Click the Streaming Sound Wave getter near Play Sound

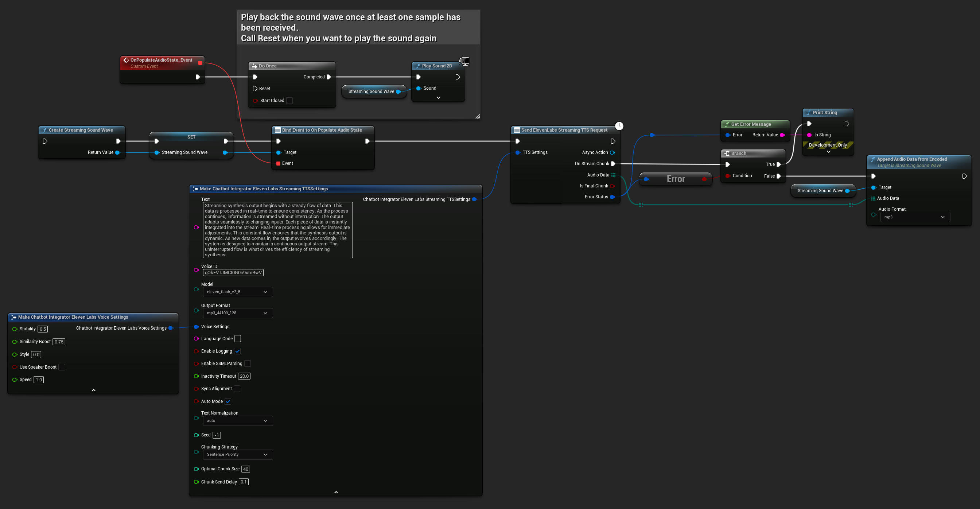[371, 91]
